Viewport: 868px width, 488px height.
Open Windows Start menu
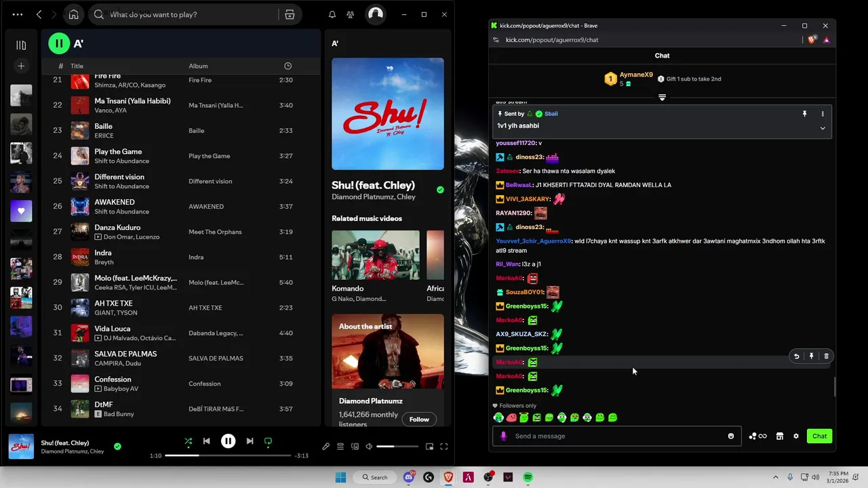pos(340,477)
